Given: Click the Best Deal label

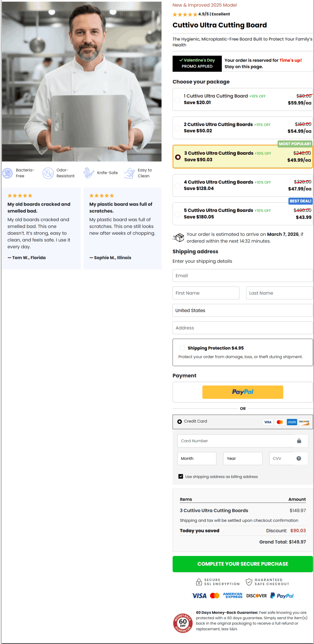Looking at the screenshot, I should 300,201.
